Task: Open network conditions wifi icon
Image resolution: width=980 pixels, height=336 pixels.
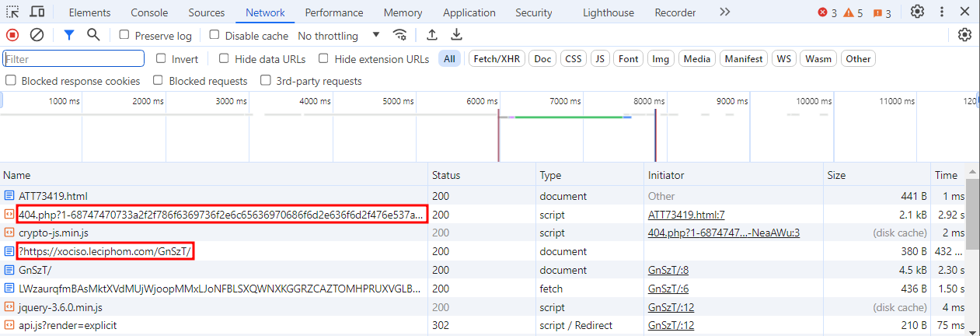Action: pos(400,35)
